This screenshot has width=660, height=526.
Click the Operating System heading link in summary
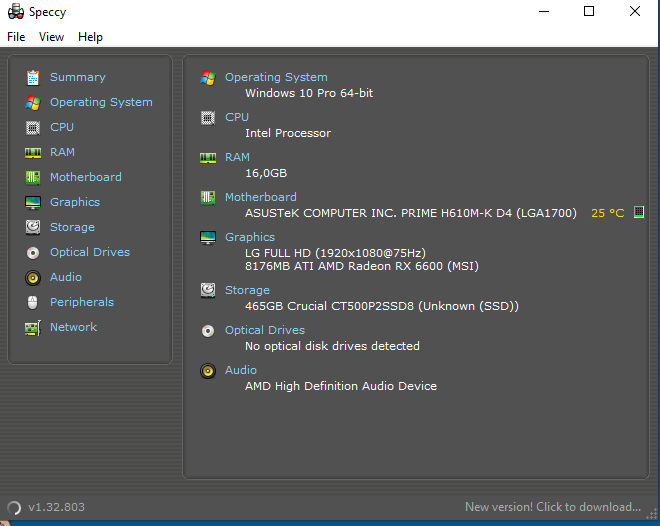click(x=276, y=77)
